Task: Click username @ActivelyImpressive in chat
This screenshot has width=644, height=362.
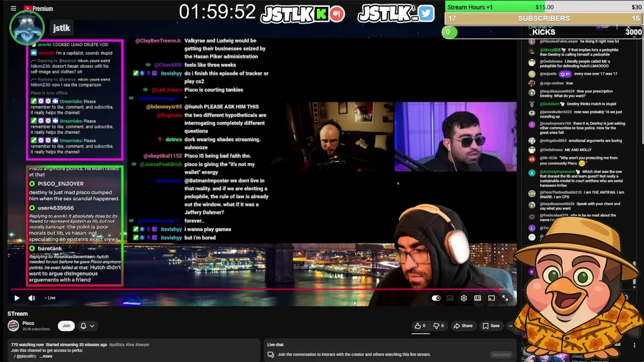Action: click(x=557, y=172)
